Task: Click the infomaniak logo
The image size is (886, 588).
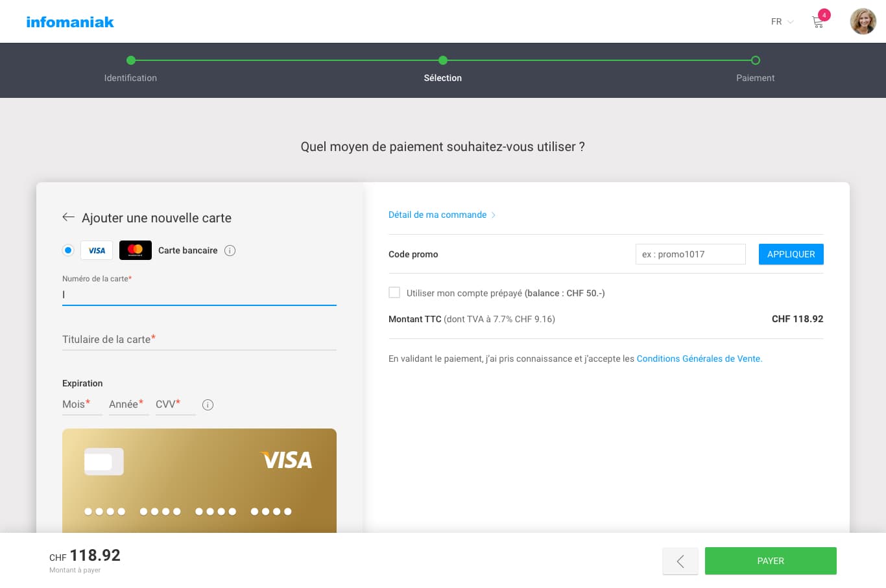Action: pyautogui.click(x=70, y=22)
